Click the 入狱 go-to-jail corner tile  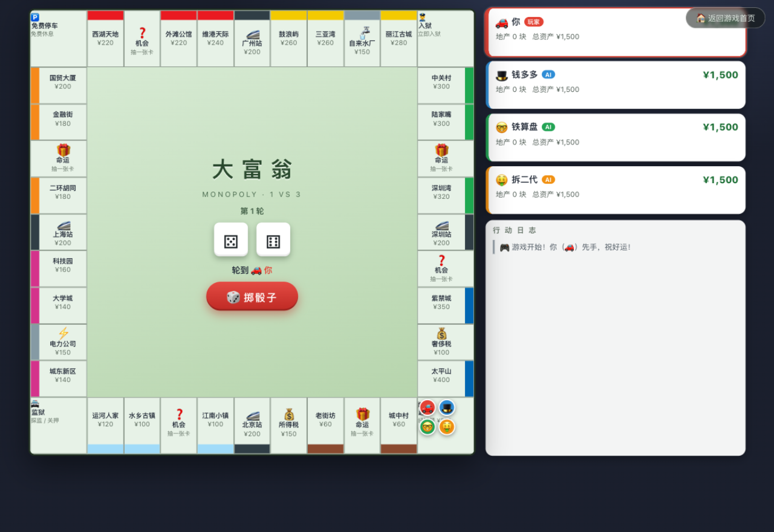click(446, 39)
